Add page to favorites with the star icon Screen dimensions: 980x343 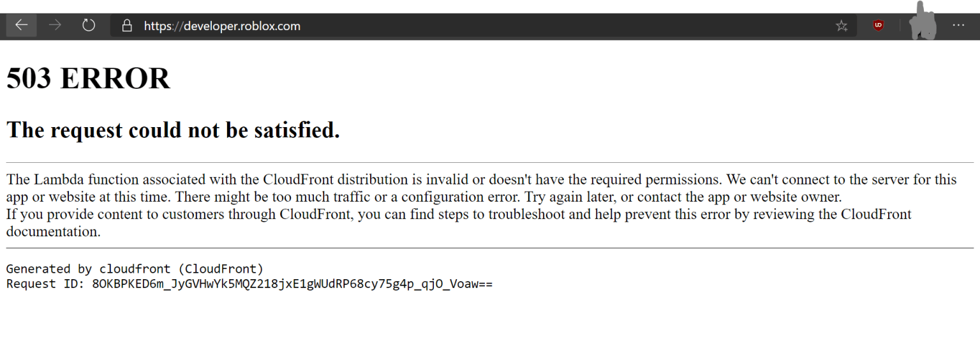[x=842, y=26]
